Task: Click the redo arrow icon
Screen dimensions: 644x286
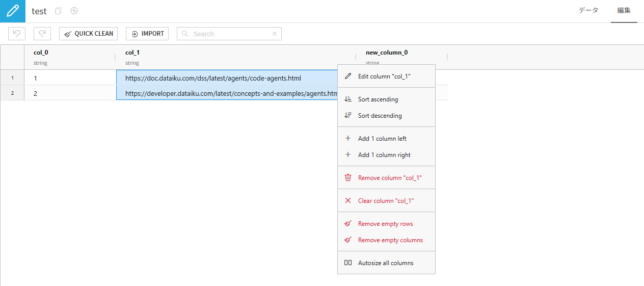Action: [42, 34]
